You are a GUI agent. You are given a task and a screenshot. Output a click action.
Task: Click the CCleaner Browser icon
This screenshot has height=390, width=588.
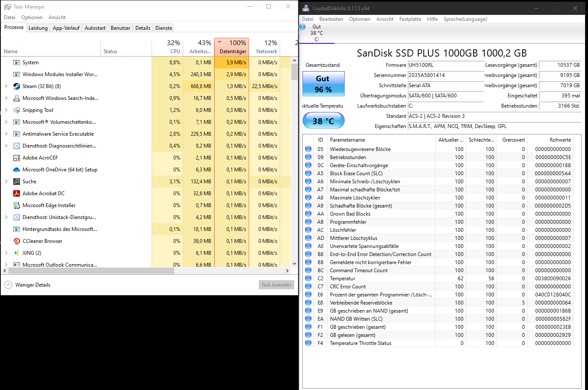[17, 241]
